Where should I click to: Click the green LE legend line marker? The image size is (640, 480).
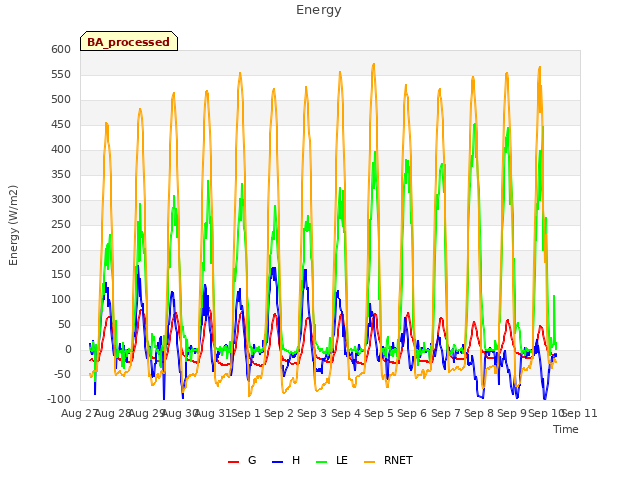coord(322,462)
